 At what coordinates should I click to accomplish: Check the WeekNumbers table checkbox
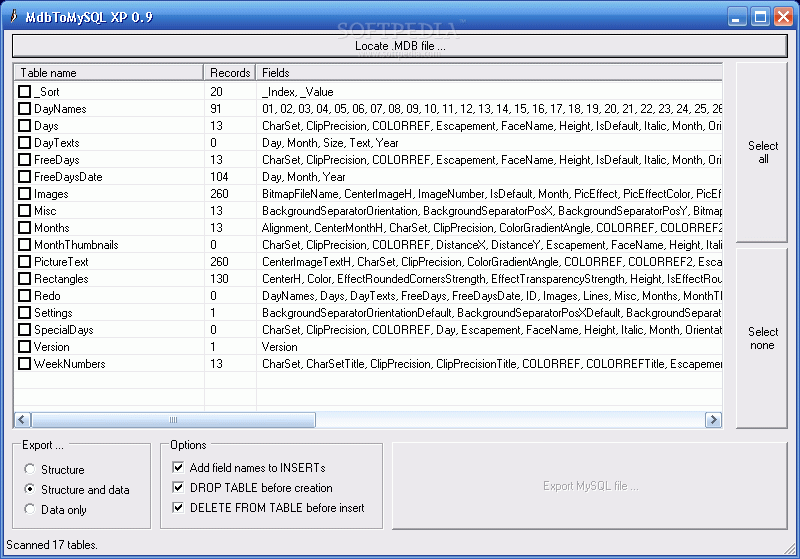pos(24,364)
